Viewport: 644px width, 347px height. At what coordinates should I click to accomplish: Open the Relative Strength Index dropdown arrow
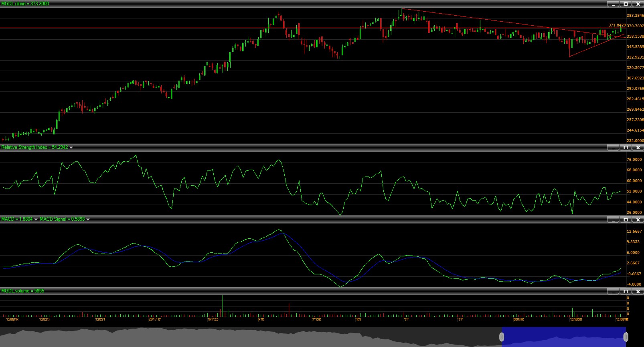71,148
